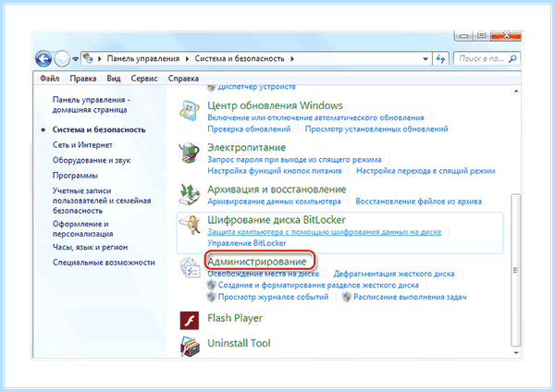Viewport: 555px width, 392px height.
Task: Click the vertical scrollbar thumb
Action: (x=516, y=270)
